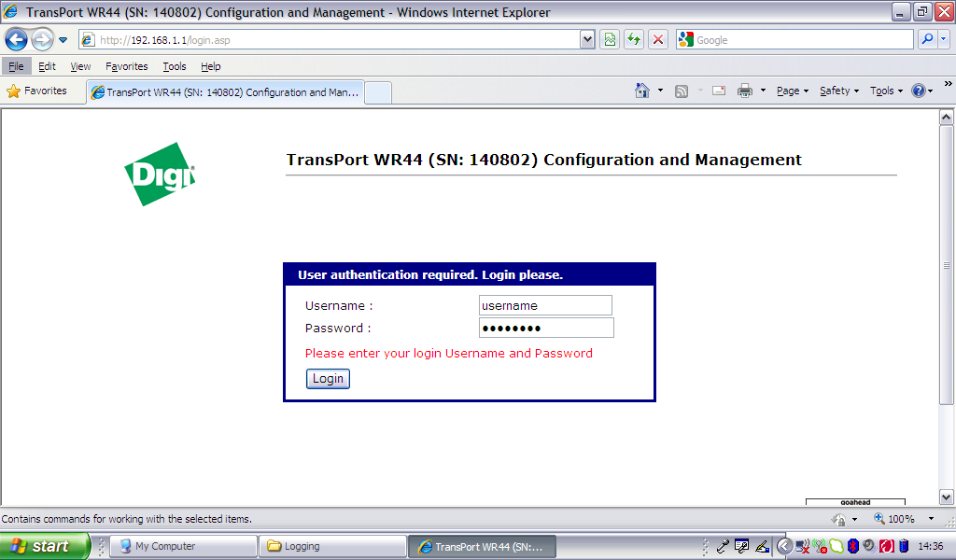Click the red Stop loading icon

tap(658, 40)
